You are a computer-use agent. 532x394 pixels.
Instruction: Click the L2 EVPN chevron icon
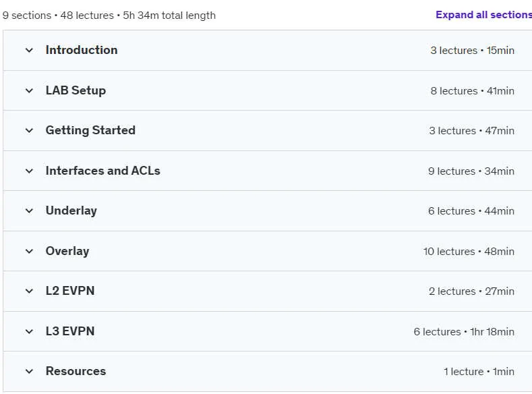tap(29, 291)
